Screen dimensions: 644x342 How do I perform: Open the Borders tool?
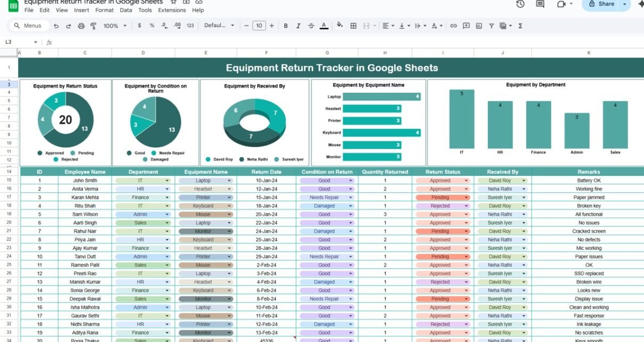pyautogui.click(x=353, y=26)
